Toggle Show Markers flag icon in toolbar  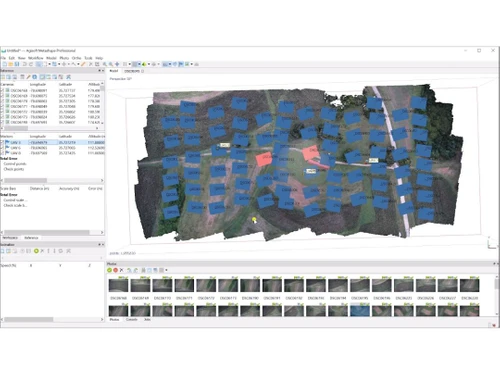(x=181, y=64)
